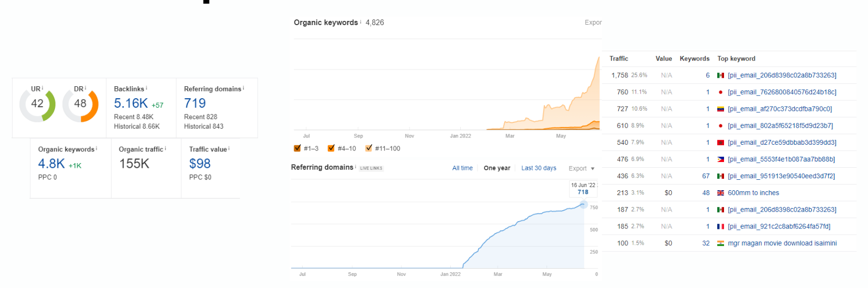
Task: Click the Traffic column header to sort
Action: coord(618,59)
